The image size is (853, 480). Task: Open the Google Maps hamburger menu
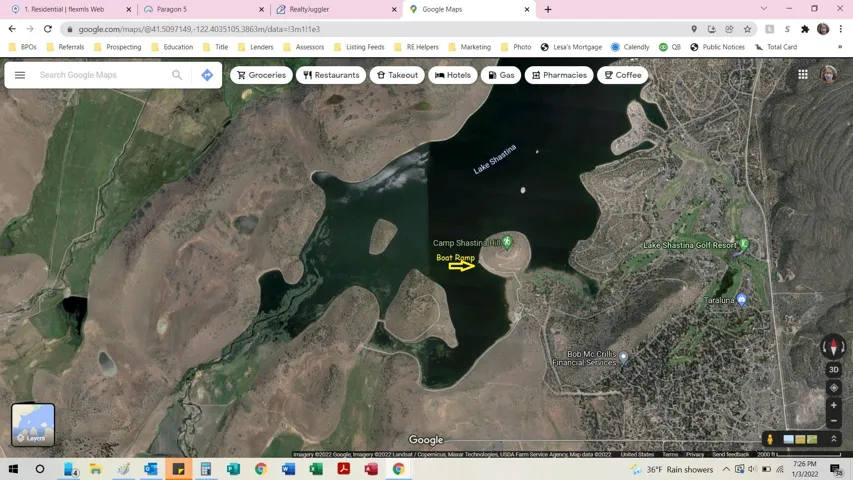tap(20, 75)
